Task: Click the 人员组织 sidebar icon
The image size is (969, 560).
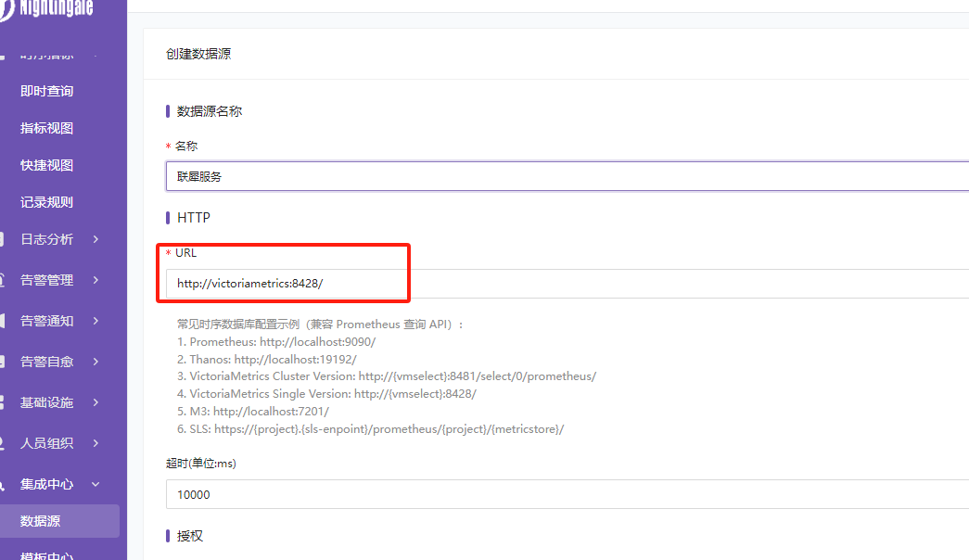Action: [x=4, y=443]
